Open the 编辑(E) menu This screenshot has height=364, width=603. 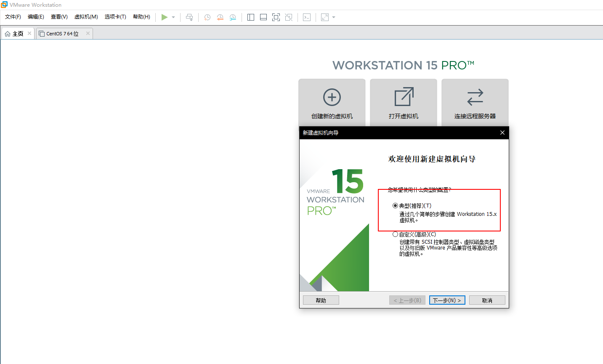click(36, 17)
